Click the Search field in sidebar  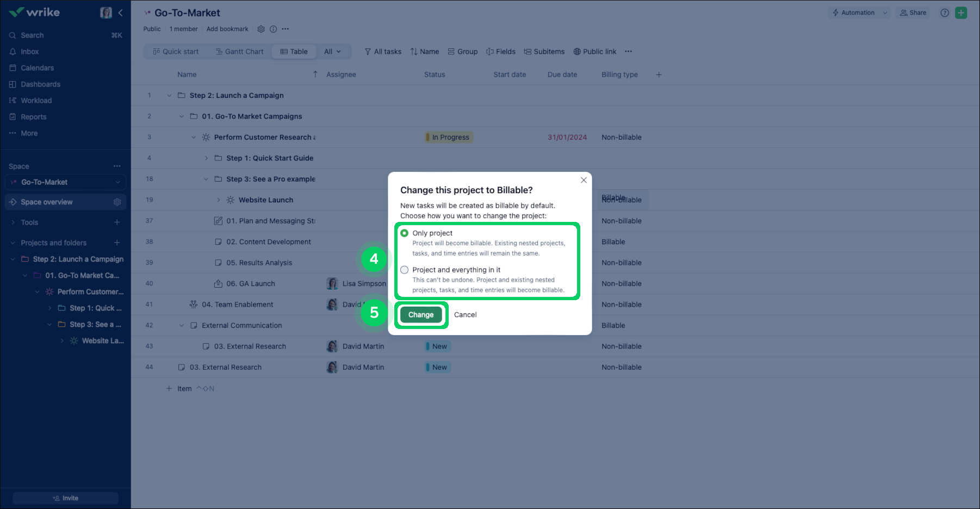click(x=65, y=35)
